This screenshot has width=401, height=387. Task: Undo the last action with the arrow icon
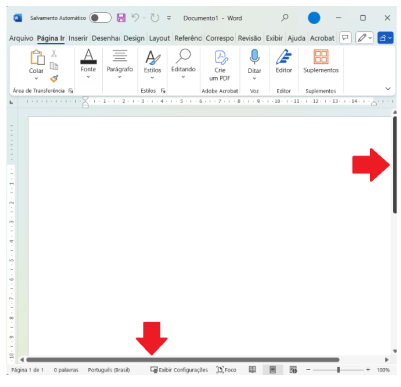[x=135, y=17]
